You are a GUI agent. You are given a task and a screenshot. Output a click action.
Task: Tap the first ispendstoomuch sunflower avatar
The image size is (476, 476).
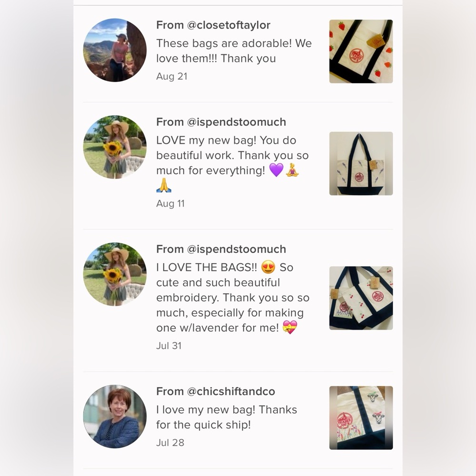(x=115, y=147)
